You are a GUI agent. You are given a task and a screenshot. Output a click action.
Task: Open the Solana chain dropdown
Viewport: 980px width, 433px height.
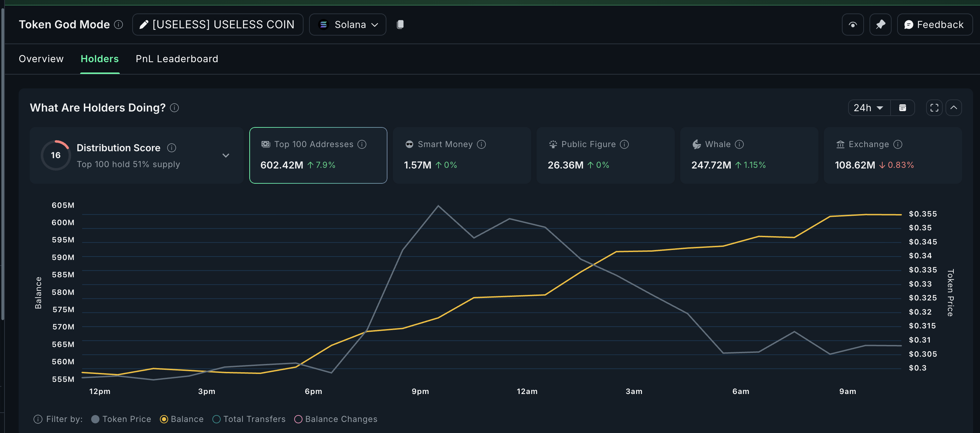pyautogui.click(x=348, y=25)
